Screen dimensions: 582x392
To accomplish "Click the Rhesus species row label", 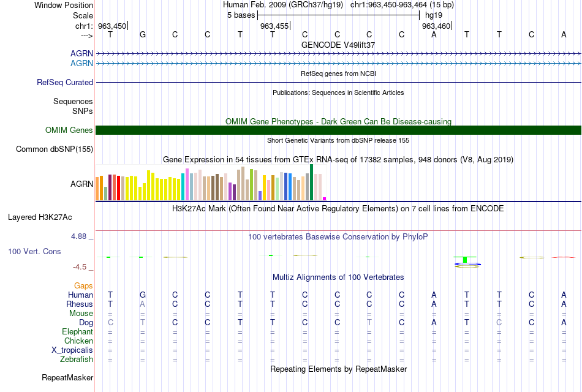I will [x=80, y=304].
